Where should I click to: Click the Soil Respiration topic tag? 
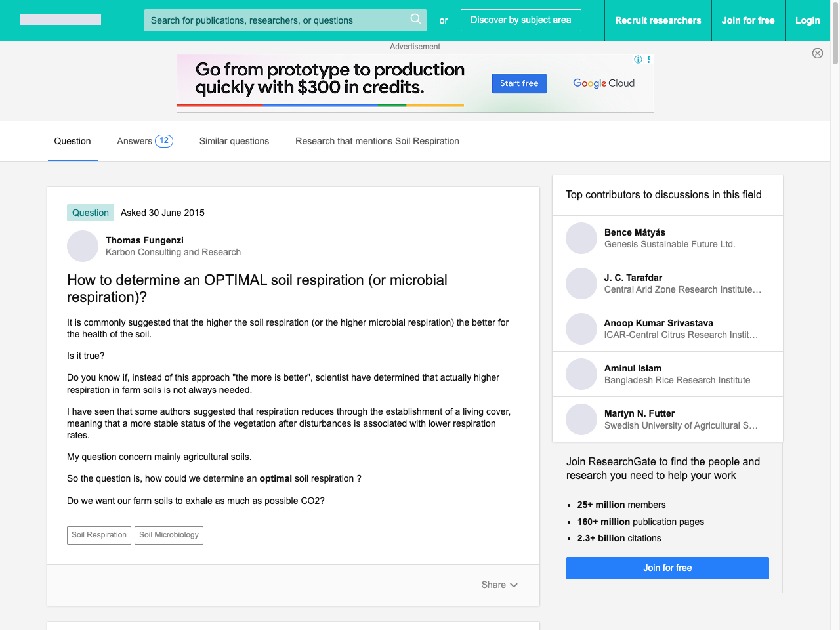[98, 535]
